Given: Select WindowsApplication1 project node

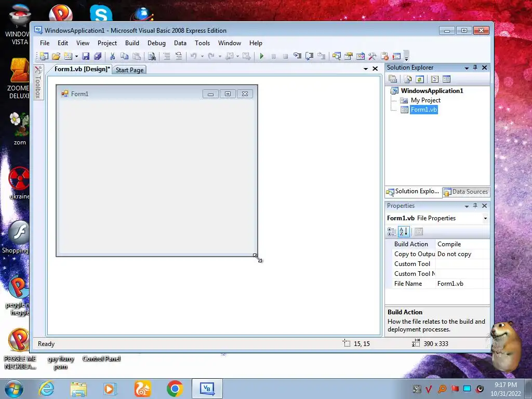Looking at the screenshot, I should click(432, 90).
